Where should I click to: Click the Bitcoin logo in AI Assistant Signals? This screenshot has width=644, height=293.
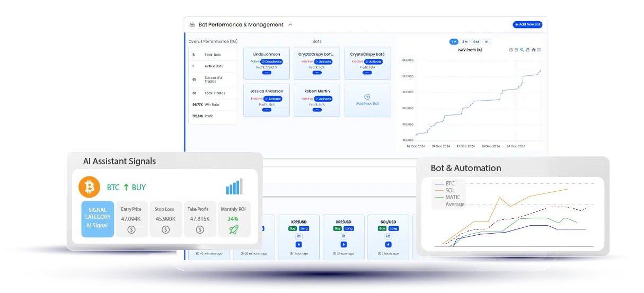coord(90,187)
